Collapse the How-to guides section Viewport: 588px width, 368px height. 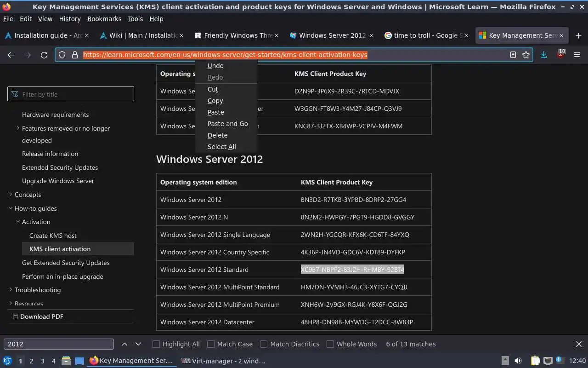[x=11, y=208]
